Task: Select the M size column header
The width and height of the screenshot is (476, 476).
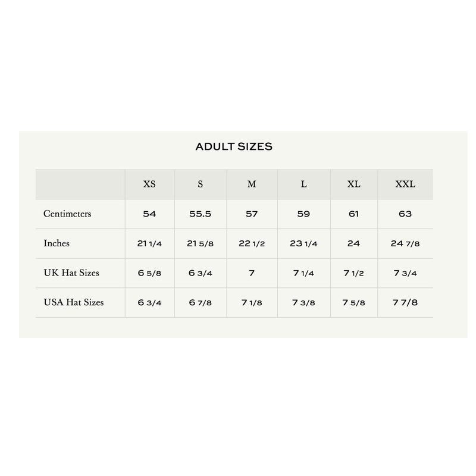Action: pos(252,184)
